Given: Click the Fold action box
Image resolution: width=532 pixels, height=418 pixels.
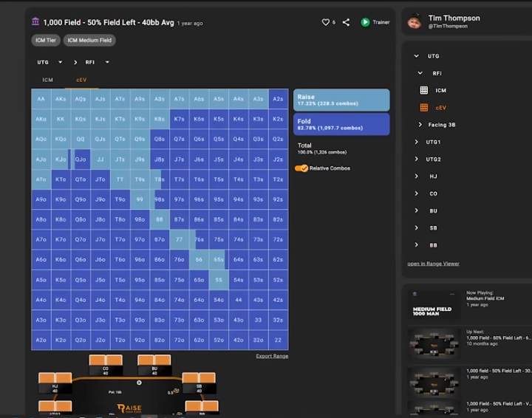Looking at the screenshot, I should click(341, 124).
